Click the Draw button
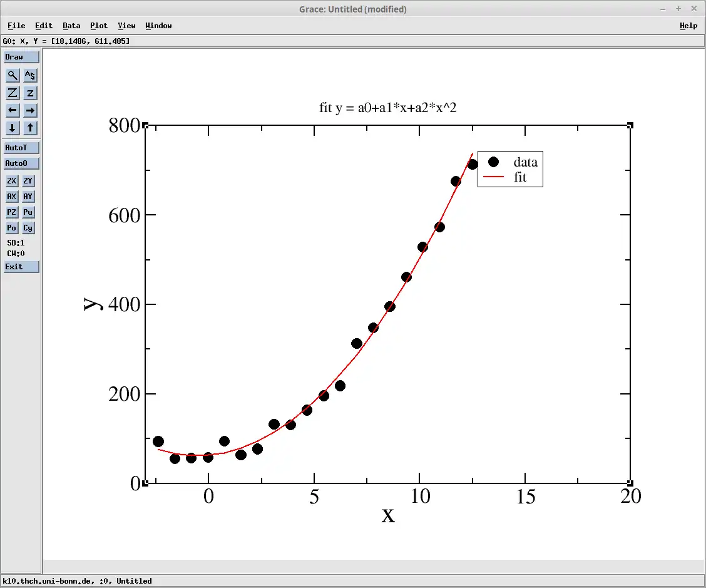The image size is (706, 588). tap(21, 57)
